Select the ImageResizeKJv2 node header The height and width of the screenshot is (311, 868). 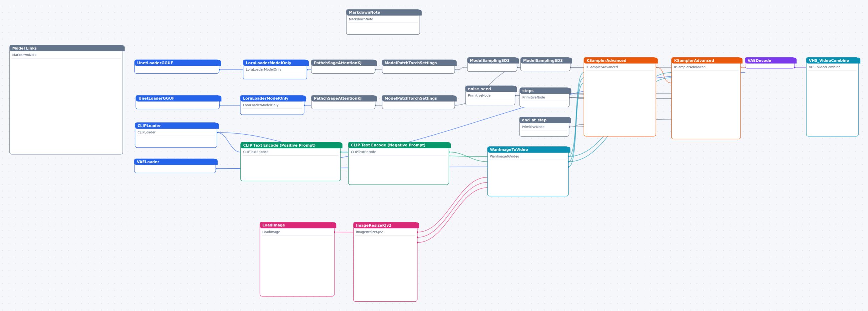[x=386, y=226]
